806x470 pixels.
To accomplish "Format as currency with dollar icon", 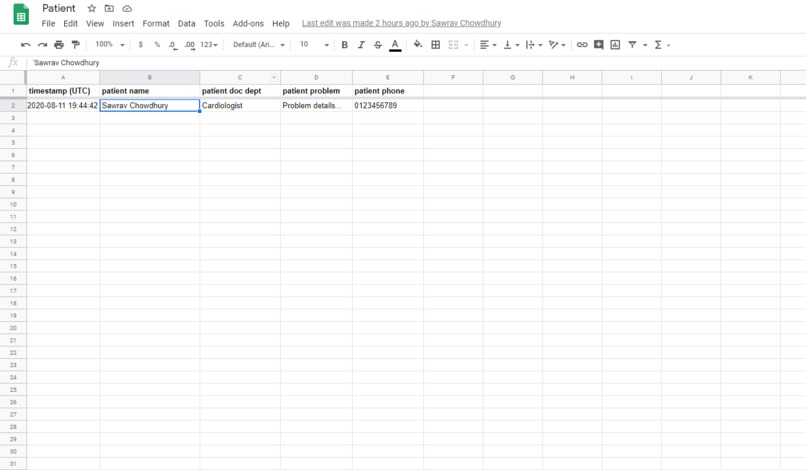I will 140,45.
